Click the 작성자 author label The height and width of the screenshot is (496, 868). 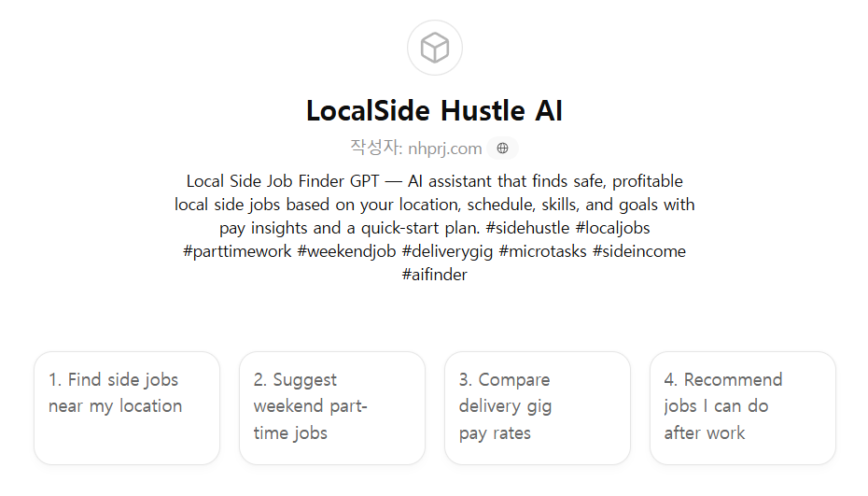point(376,148)
